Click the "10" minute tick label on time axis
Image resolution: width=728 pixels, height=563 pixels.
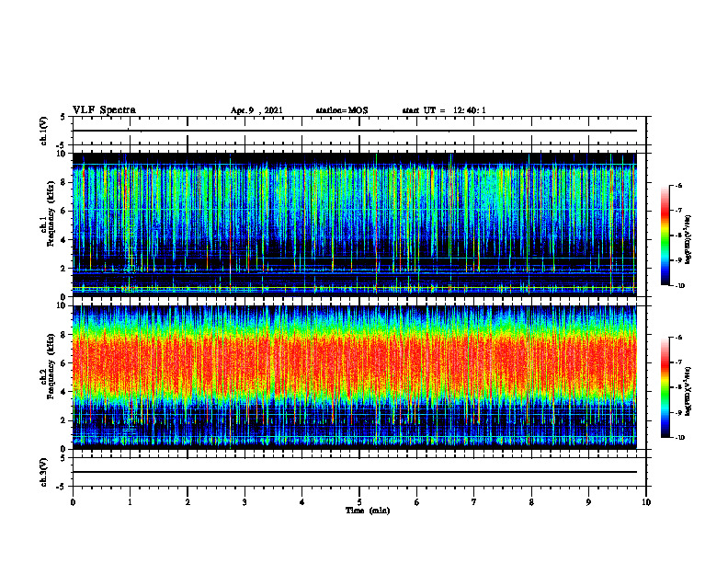pos(646,502)
